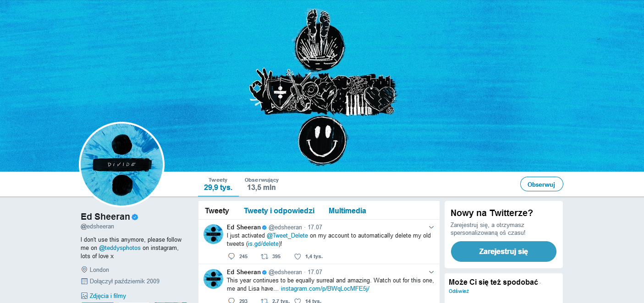The width and height of the screenshot is (644, 303).
Task: Follow the instagram.com/p/BWqLocMFE5j/ link
Action: pos(325,289)
